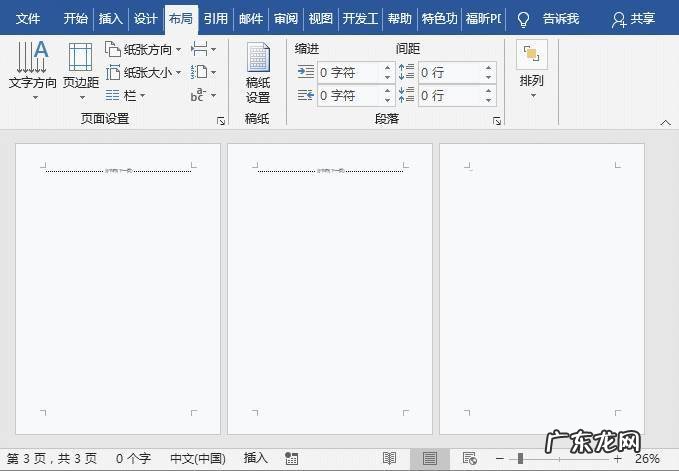Open Manuscript Paper Settings (稿纸设置)

click(258, 73)
